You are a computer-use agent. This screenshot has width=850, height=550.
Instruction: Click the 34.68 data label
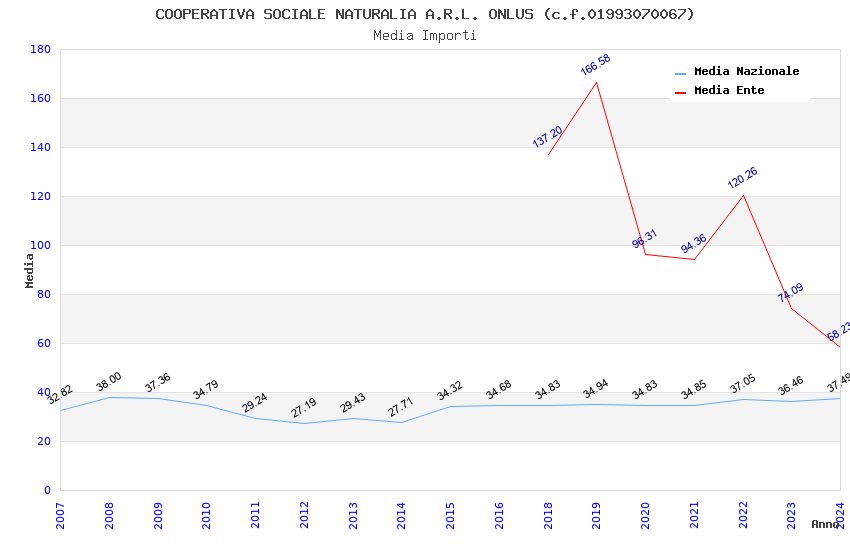tap(498, 390)
